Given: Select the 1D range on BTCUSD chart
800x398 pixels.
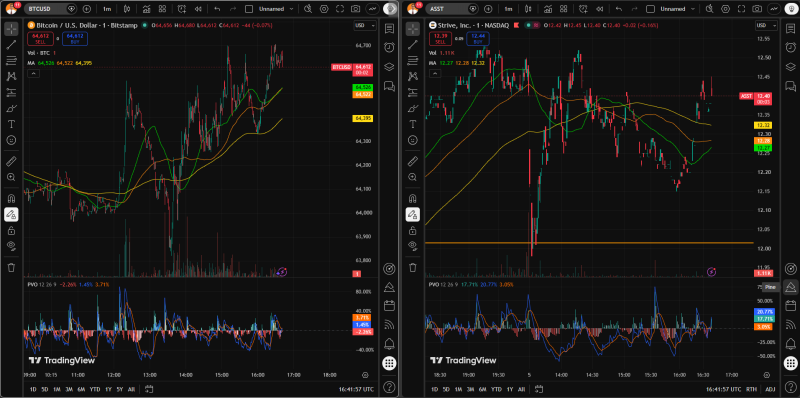Looking at the screenshot, I should [x=33, y=389].
